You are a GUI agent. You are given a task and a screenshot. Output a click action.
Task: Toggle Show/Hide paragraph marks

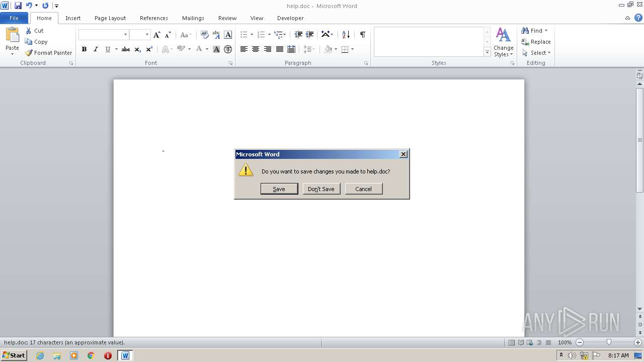tap(362, 35)
